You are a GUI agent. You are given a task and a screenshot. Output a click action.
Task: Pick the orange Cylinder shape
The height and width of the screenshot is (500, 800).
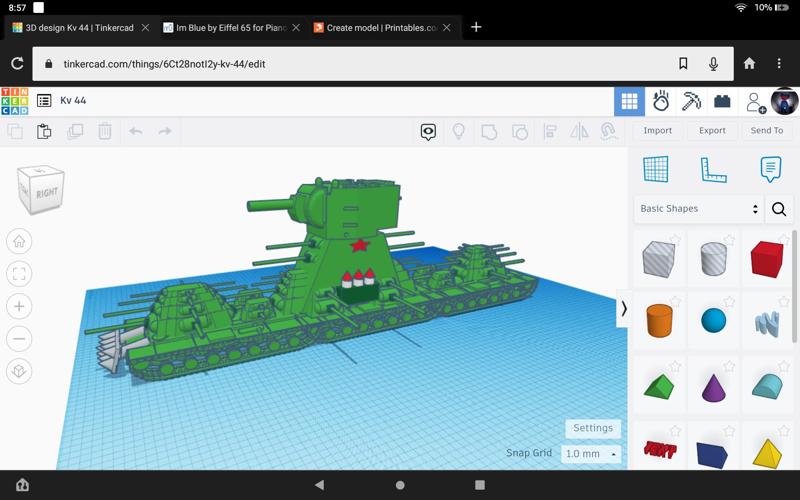pos(659,321)
